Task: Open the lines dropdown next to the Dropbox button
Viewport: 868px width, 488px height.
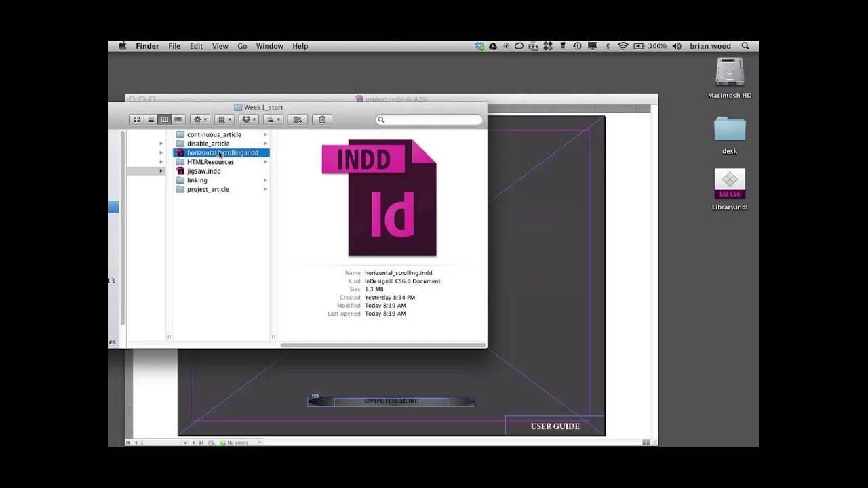Action: (273, 119)
